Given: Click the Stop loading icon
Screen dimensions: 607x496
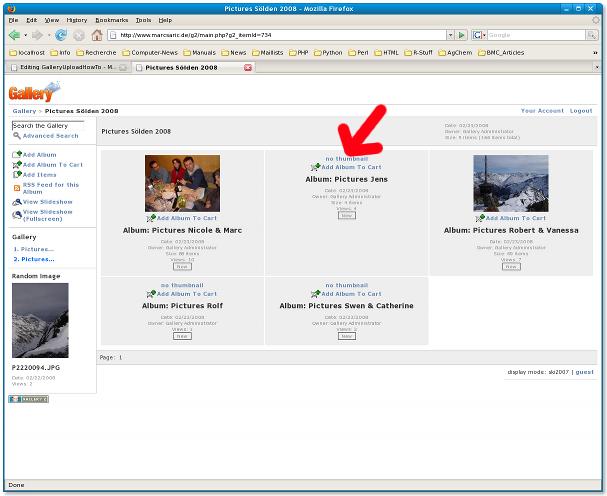Looking at the screenshot, I should click(x=79, y=35).
